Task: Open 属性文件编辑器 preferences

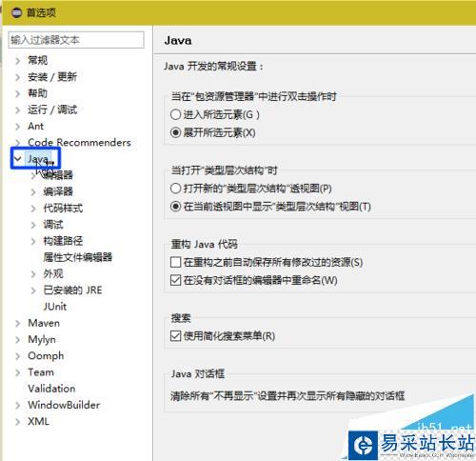Action: click(78, 257)
